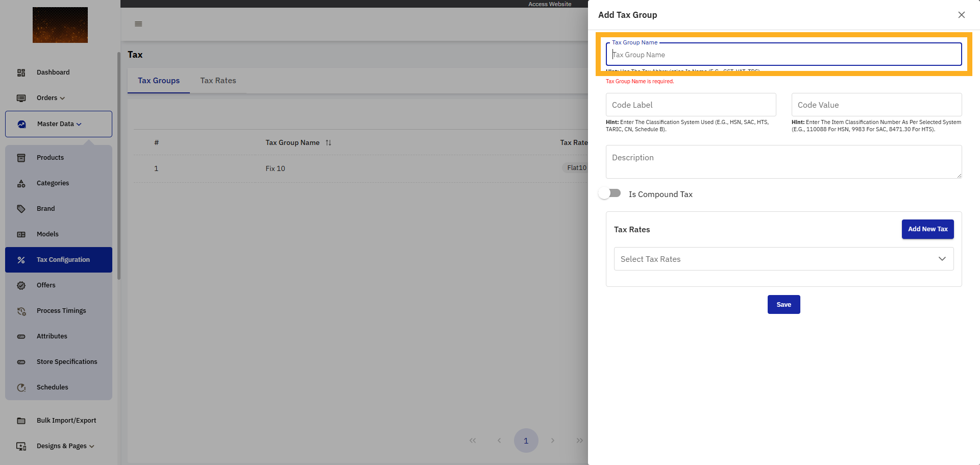Click the Tax Configuration percent icon
Image resolution: width=980 pixels, height=465 pixels.
pyautogui.click(x=21, y=260)
